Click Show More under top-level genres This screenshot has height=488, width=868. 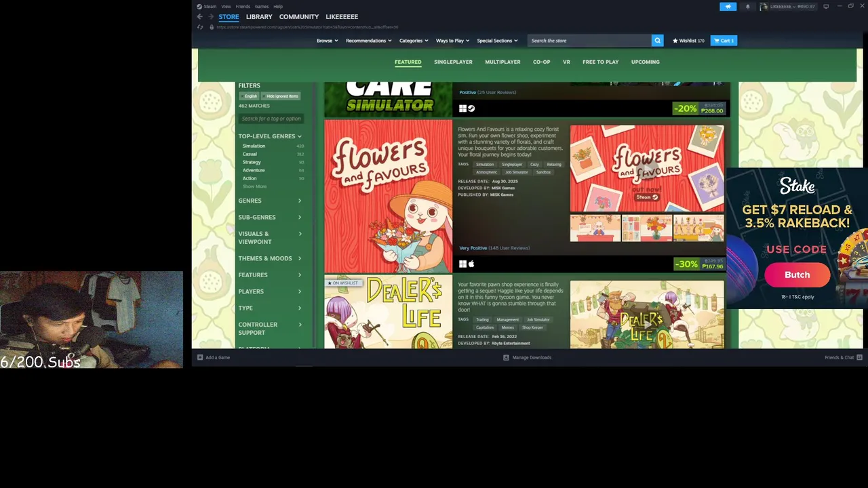pos(255,186)
